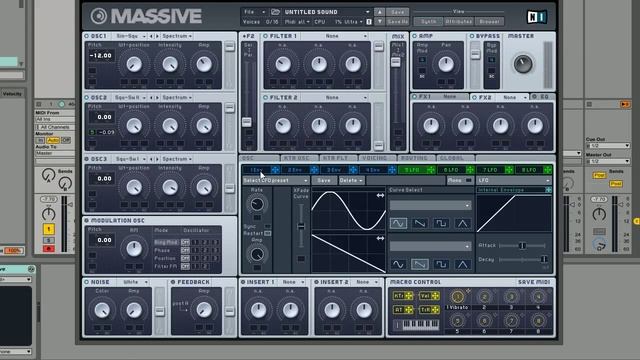640x360 pixels.
Task: Select sine curve in upper Curve Select
Action: pos(398,223)
